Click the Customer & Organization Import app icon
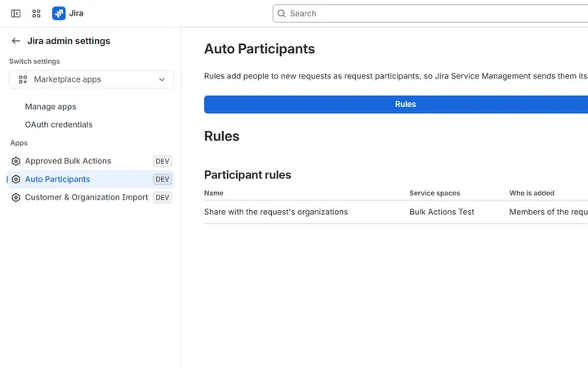Viewport: 588px width, 368px height. coord(16,198)
